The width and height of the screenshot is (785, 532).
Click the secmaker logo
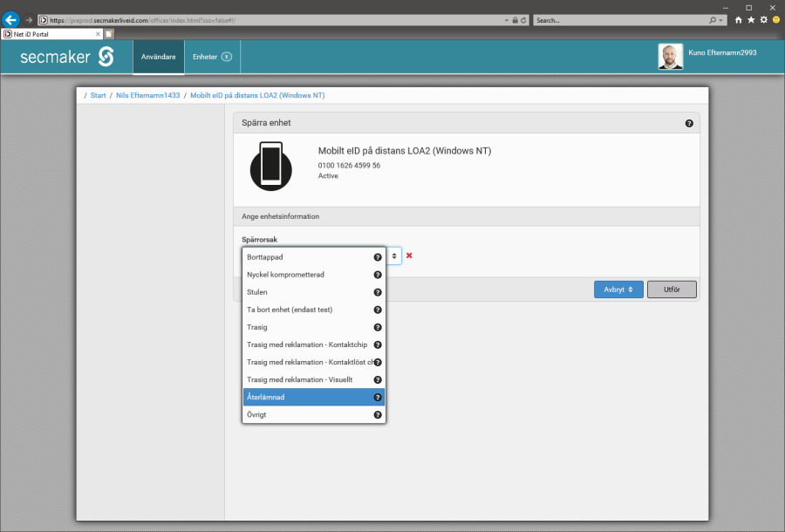click(68, 57)
